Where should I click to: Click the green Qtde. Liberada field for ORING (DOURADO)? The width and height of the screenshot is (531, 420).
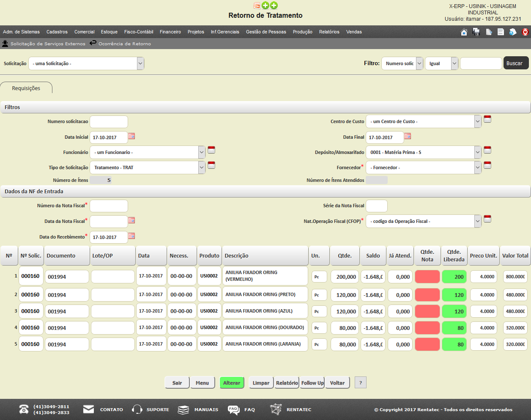click(454, 328)
